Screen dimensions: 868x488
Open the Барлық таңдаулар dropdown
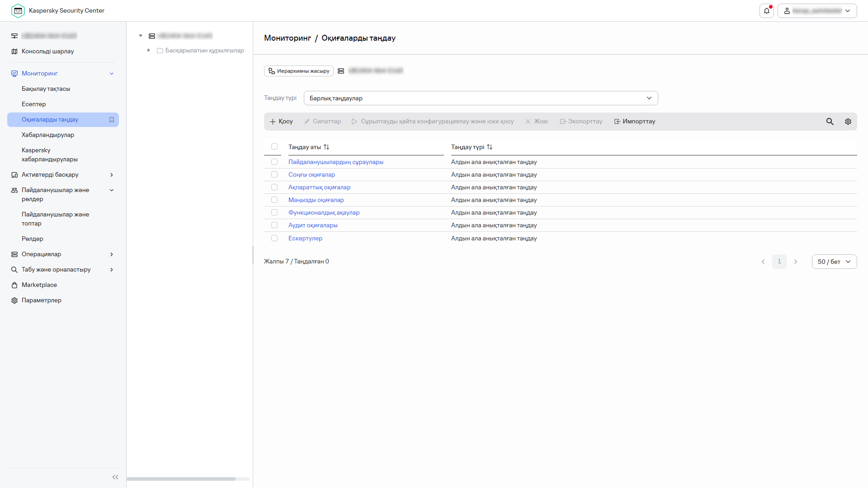click(481, 98)
